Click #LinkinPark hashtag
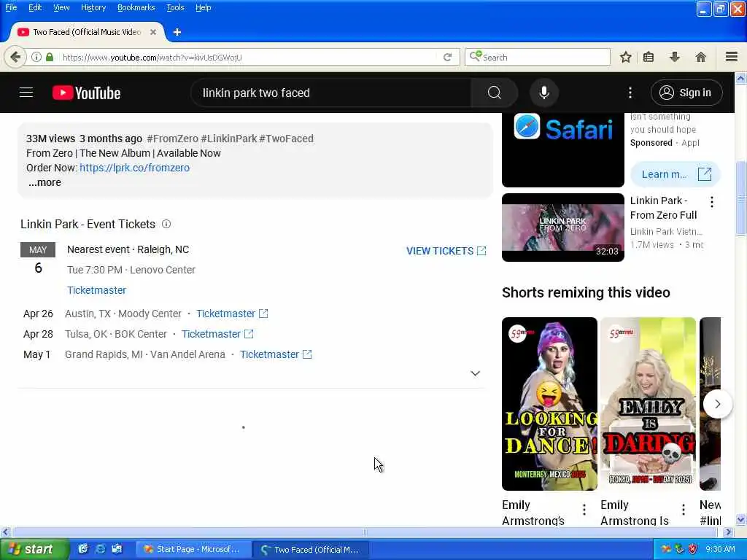747x560 pixels. 228,139
